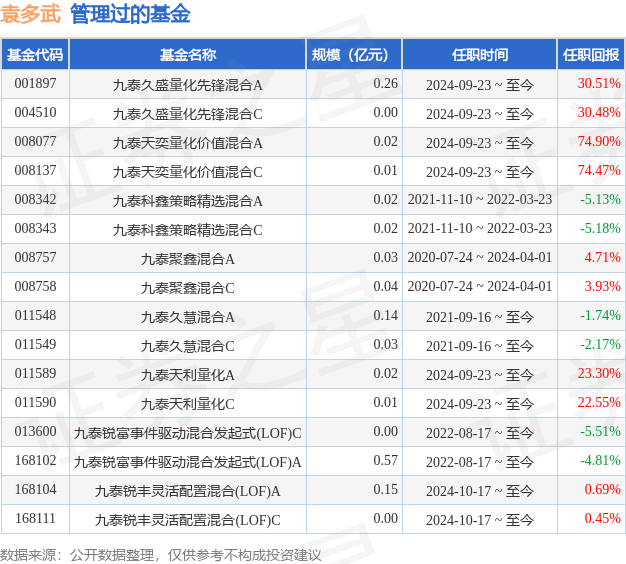Open fund 九泰聚鑫混合C

187,288
